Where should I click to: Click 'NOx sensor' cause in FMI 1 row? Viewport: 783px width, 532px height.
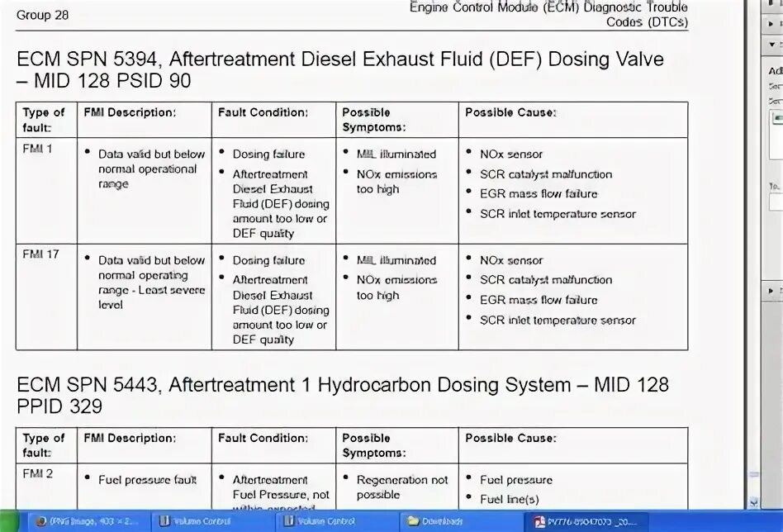pyautogui.click(x=510, y=154)
